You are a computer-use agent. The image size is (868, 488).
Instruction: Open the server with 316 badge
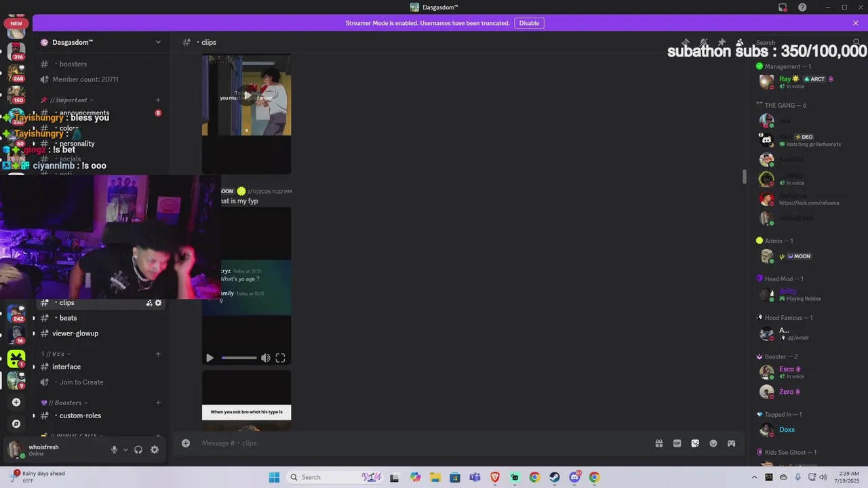tap(16, 51)
